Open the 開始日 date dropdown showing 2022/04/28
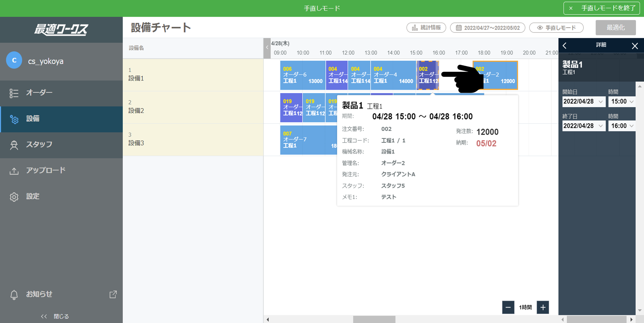 [x=584, y=101]
